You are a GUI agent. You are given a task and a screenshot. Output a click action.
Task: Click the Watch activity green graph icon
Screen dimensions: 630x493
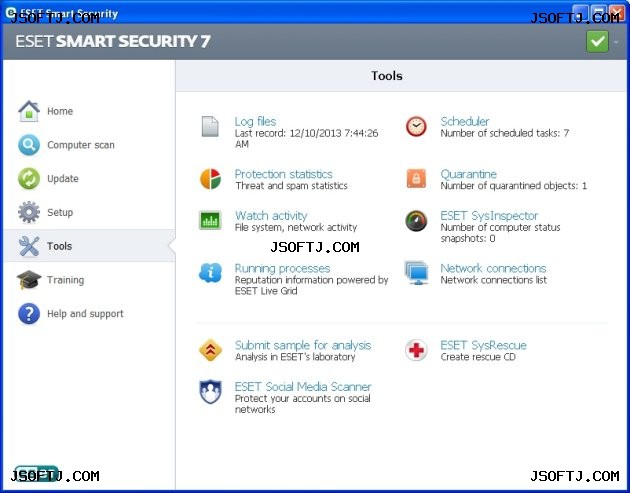point(210,220)
